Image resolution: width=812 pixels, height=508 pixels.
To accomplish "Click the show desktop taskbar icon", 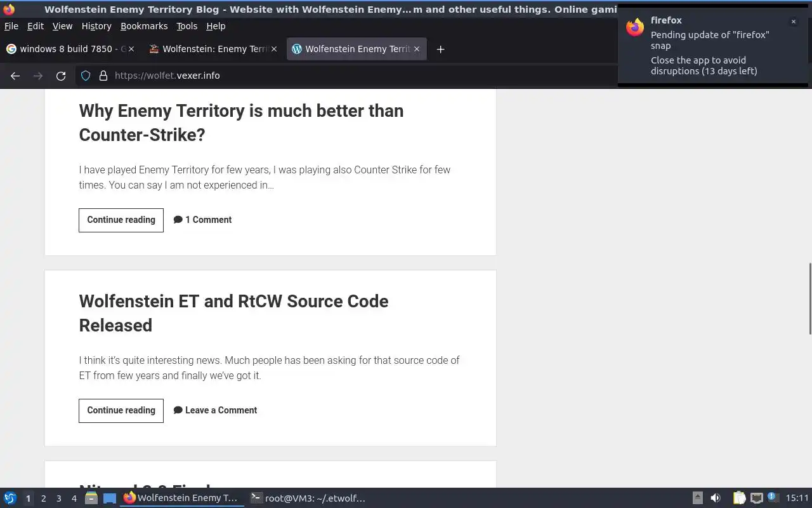I will 110,498.
